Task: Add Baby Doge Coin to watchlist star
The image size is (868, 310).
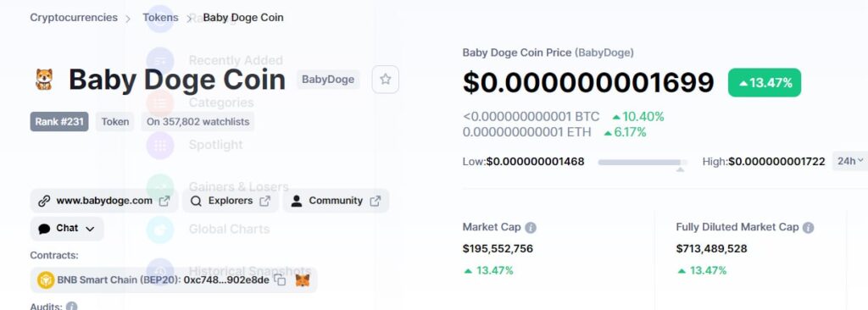Action: 386,79
